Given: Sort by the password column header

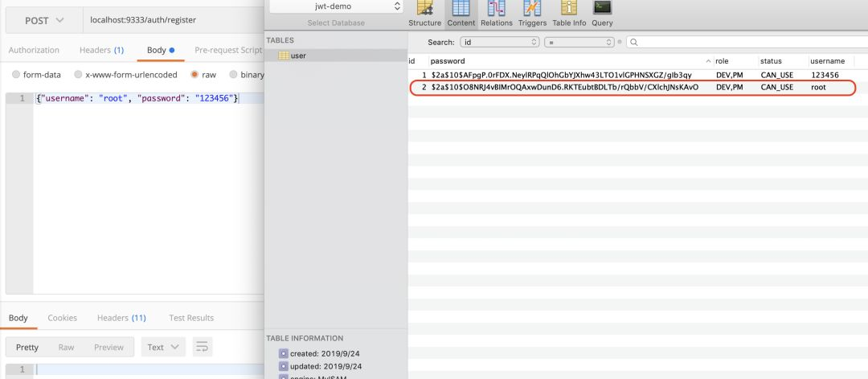Looking at the screenshot, I should coord(571,61).
